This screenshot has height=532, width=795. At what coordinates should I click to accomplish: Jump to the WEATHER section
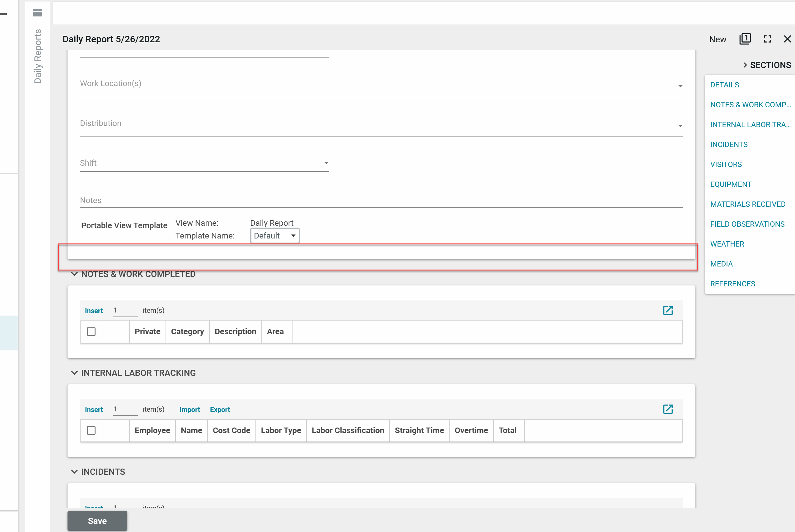tap(727, 244)
